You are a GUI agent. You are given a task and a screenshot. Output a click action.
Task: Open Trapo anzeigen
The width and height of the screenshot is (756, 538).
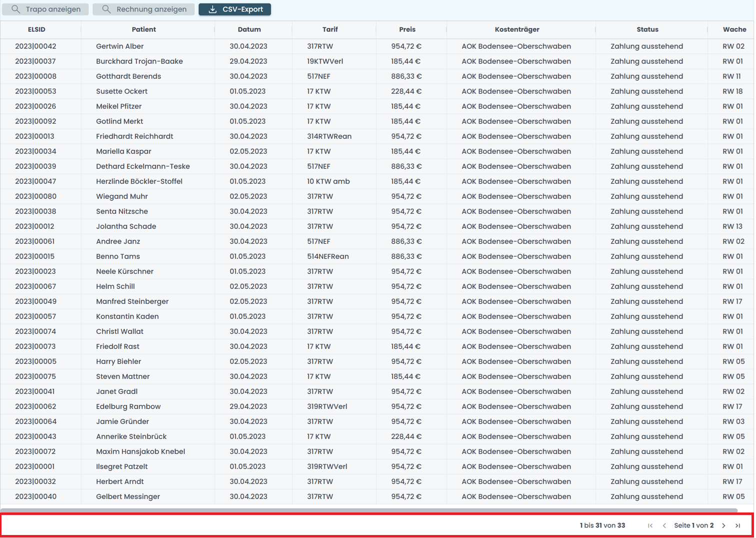pos(45,10)
